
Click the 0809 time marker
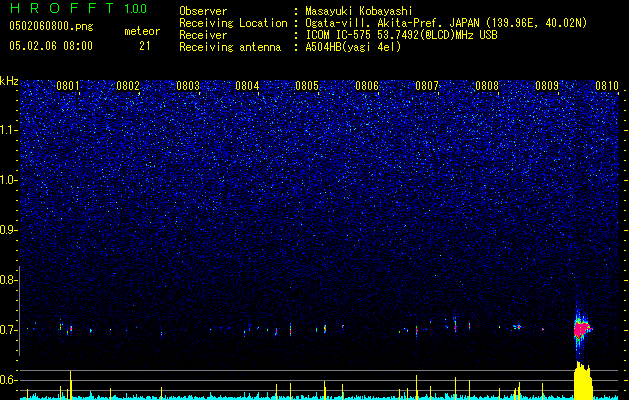[547, 86]
